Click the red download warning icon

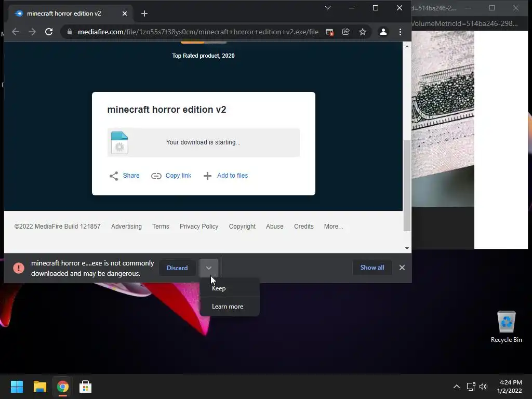19,268
